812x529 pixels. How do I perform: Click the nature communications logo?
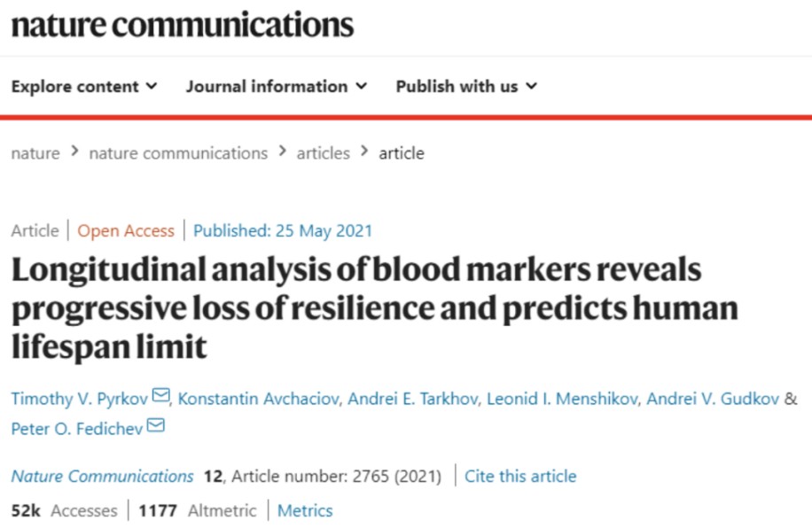pos(182,25)
